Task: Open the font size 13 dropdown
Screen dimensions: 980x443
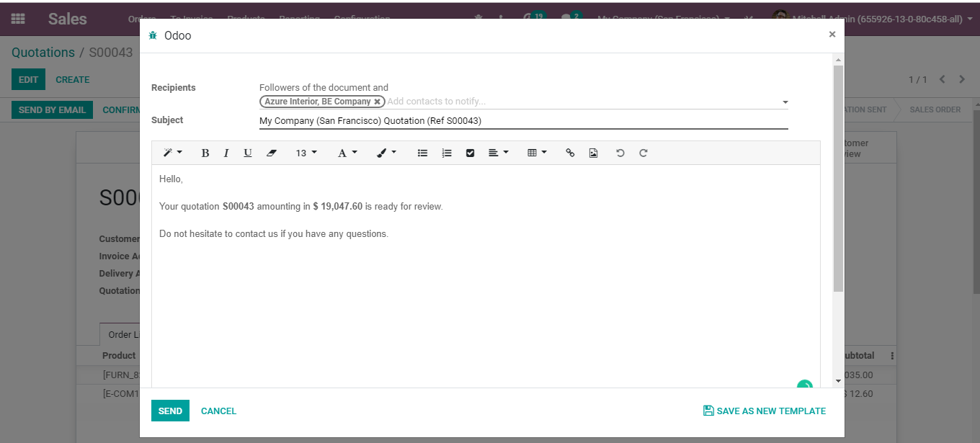Action: point(306,153)
